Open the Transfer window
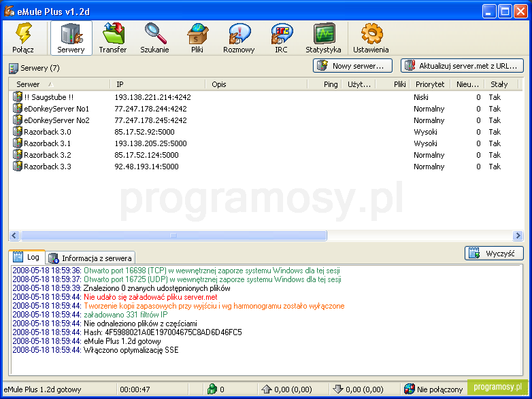This screenshot has height=399, width=532. coord(113,38)
